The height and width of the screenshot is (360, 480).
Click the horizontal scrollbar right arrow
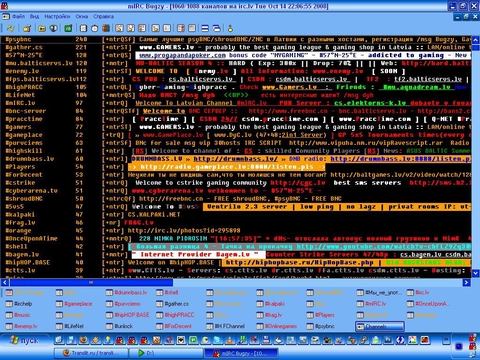pos(466,283)
